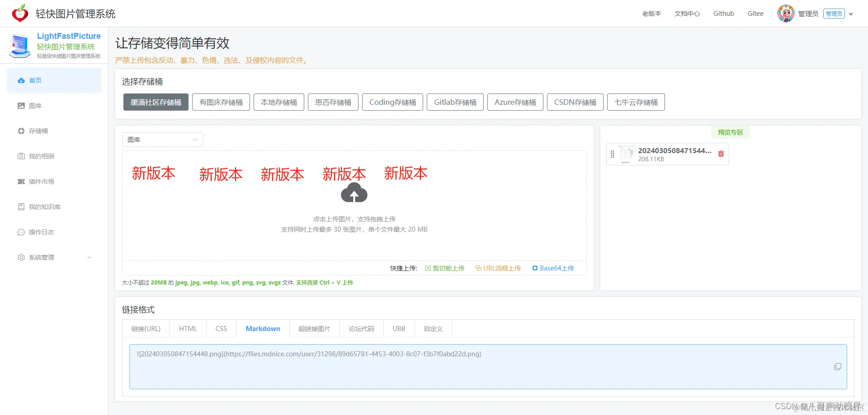Delete the previewed image with trash icon
This screenshot has height=415, width=868.
click(x=721, y=154)
